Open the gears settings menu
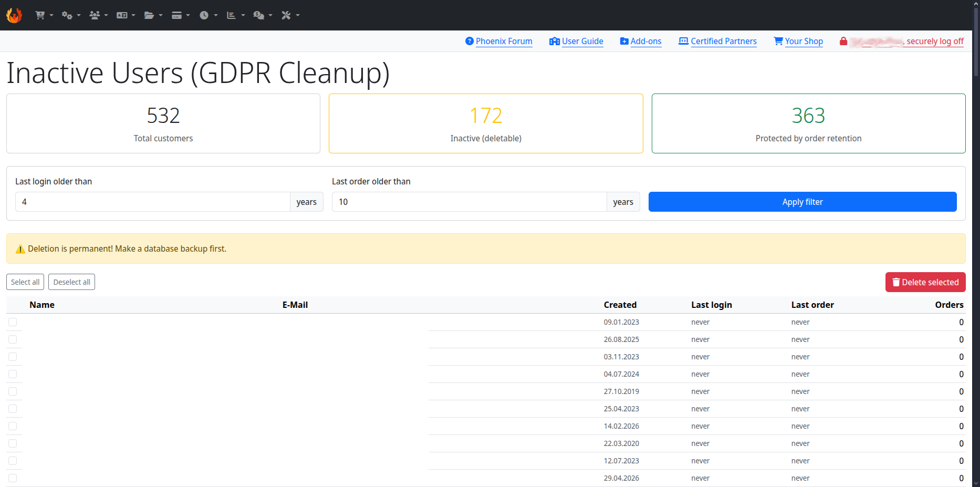The width and height of the screenshot is (980, 487). coord(71,15)
